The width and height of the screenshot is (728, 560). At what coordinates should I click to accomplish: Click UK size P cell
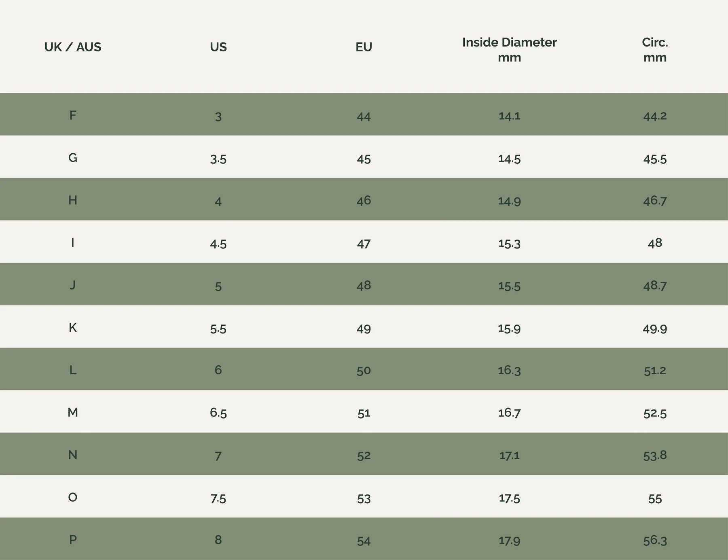pos(73,539)
